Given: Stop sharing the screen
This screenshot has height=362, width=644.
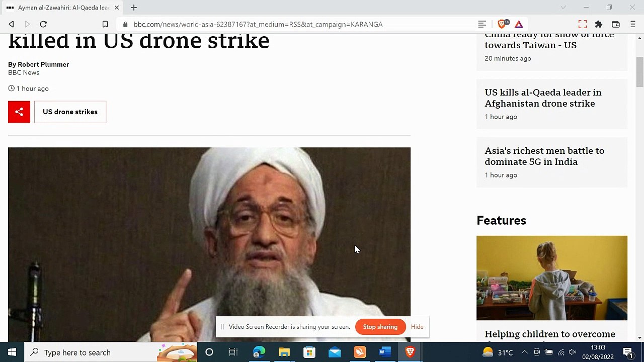Looking at the screenshot, I should click(380, 327).
